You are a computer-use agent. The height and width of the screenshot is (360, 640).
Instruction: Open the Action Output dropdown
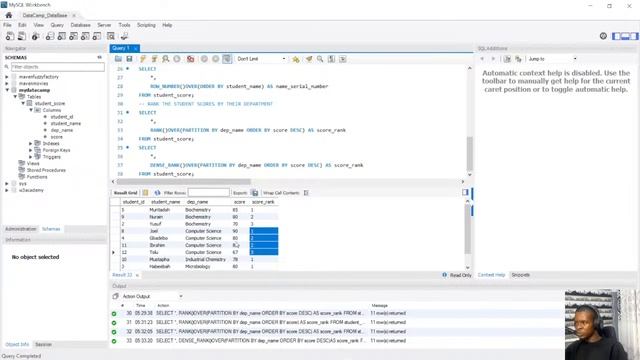tap(152, 296)
